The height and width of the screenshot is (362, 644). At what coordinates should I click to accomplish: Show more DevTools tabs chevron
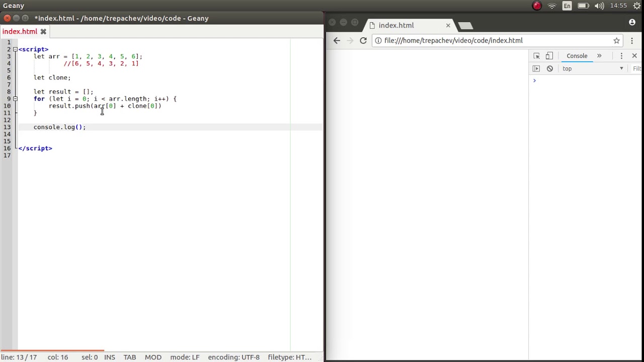point(599,56)
